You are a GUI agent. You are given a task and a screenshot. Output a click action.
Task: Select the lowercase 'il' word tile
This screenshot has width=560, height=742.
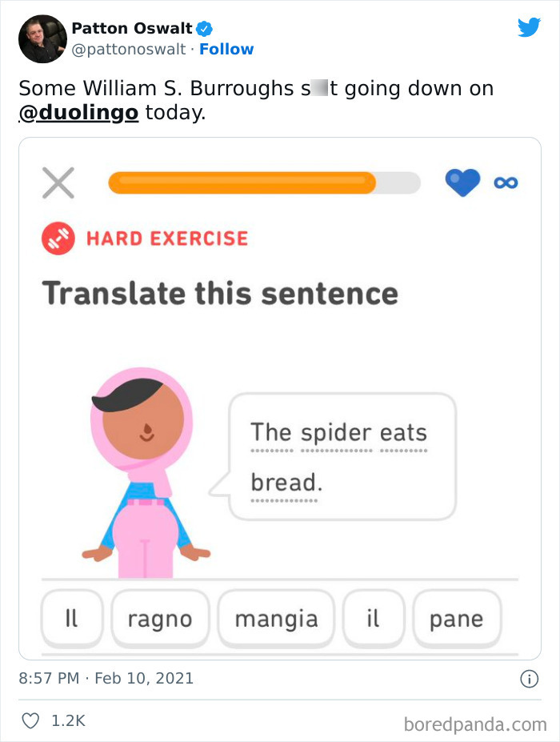point(374,617)
